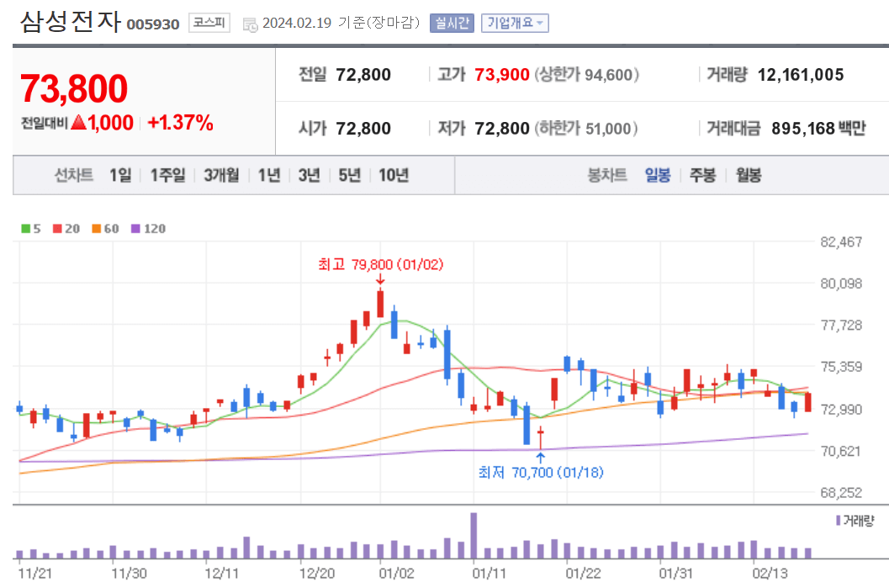
Task: Click the 하한가 51,000 text
Action: tap(585, 129)
